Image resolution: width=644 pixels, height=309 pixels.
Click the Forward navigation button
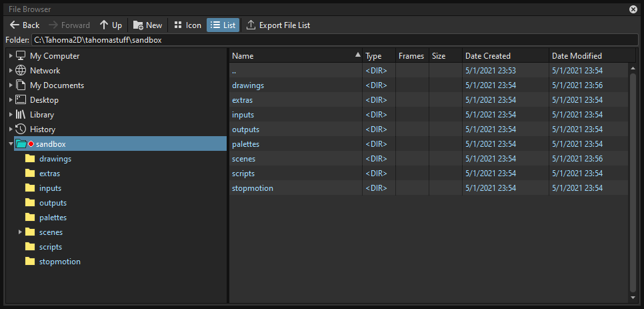pyautogui.click(x=69, y=25)
